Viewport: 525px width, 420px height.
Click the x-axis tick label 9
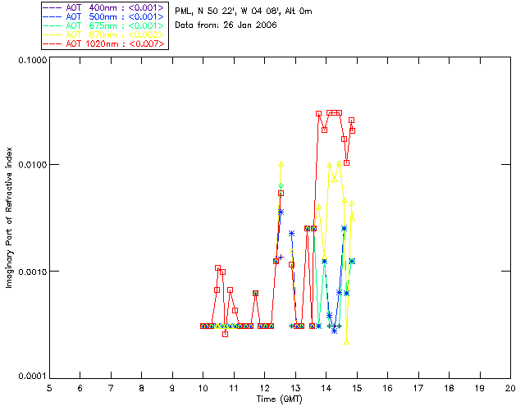coord(172,388)
